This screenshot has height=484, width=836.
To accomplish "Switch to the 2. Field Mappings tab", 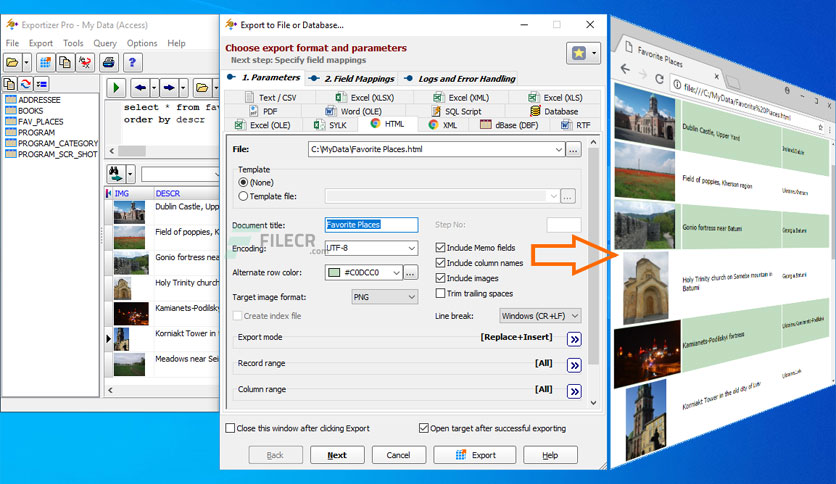I will click(353, 78).
